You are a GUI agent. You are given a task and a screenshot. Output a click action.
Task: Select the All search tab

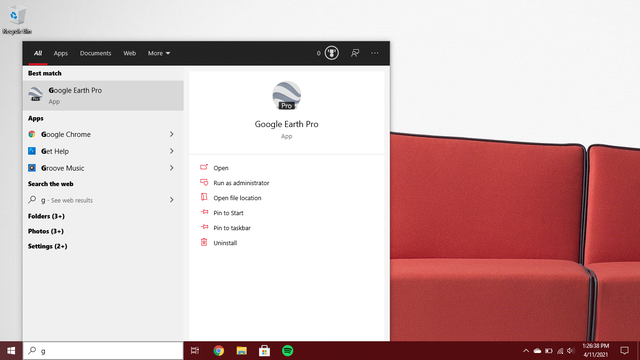pyautogui.click(x=38, y=53)
